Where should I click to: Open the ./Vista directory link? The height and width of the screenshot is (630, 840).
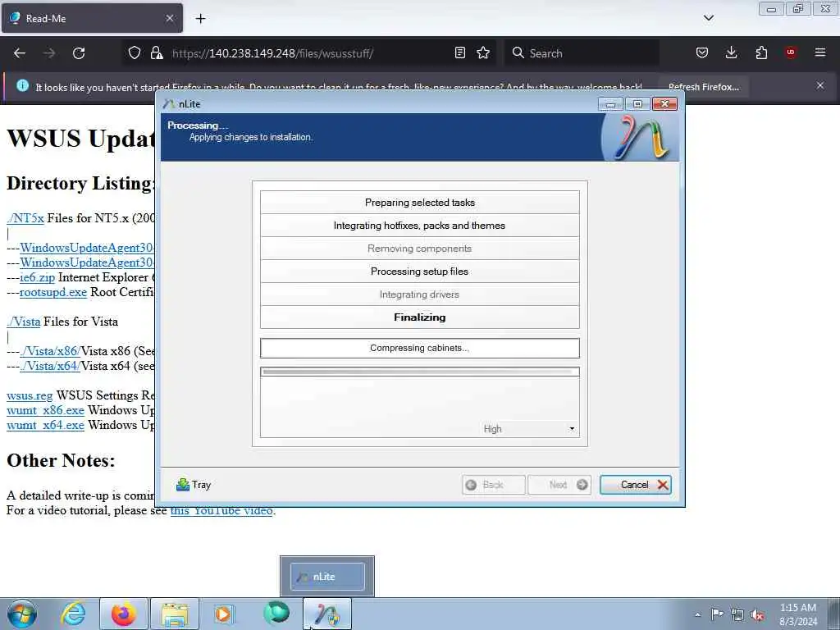(23, 322)
